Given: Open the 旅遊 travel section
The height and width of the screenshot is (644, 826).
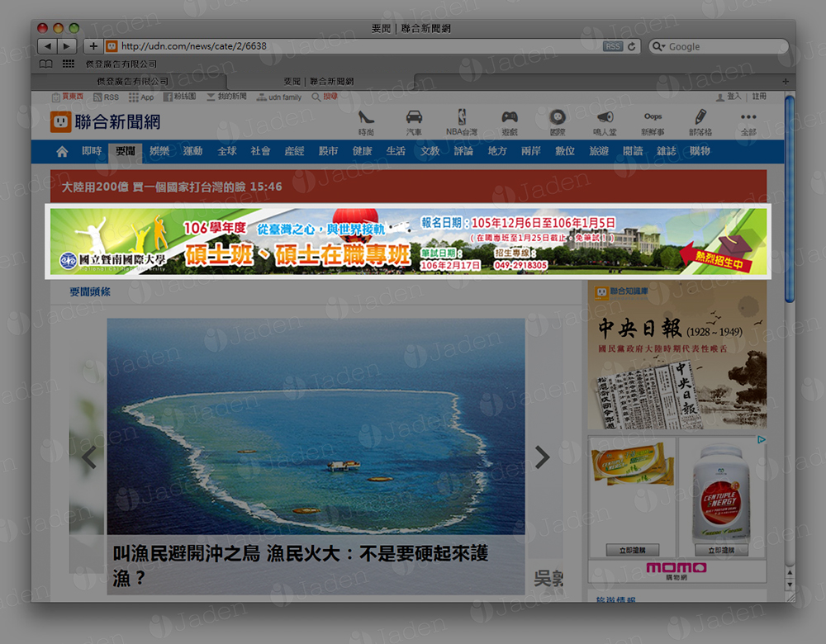Looking at the screenshot, I should (599, 152).
